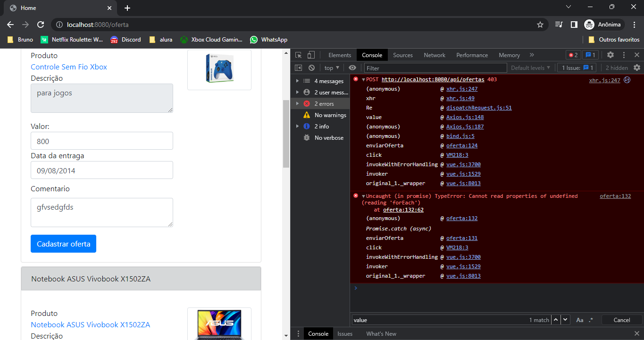Clear the console
The width and height of the screenshot is (644, 340).
311,68
